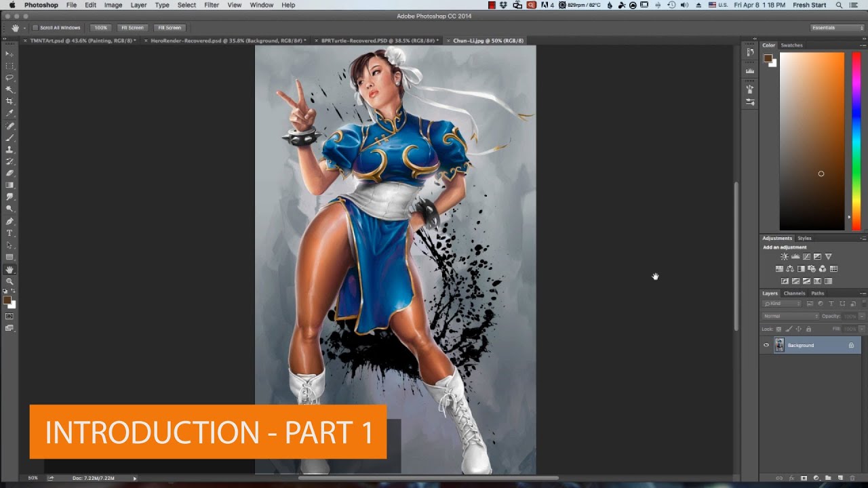Select the Pen tool
868x488 pixels.
(x=9, y=221)
